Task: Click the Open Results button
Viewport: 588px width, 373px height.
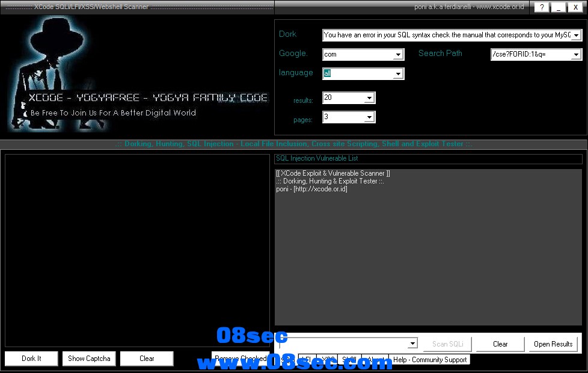Action: coord(553,344)
